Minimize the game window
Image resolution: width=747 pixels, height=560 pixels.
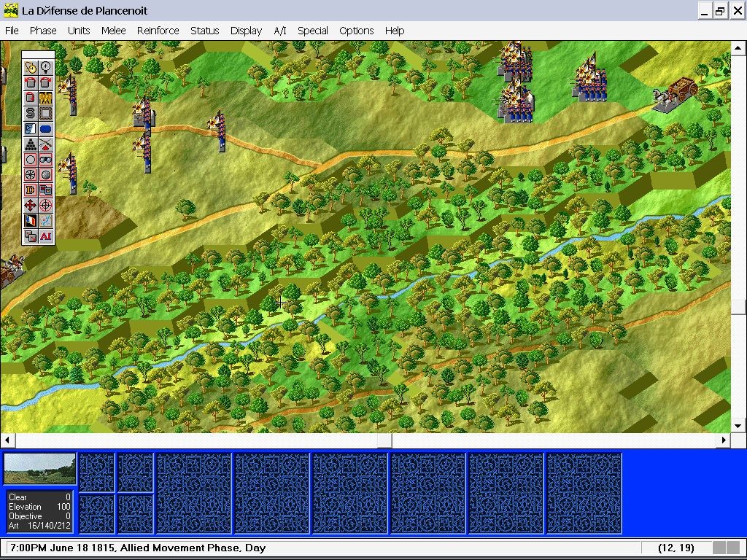click(x=705, y=10)
